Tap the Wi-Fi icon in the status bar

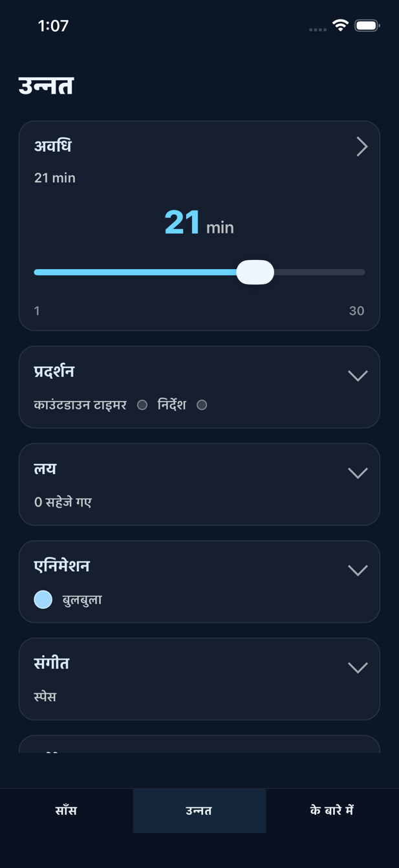pyautogui.click(x=339, y=26)
